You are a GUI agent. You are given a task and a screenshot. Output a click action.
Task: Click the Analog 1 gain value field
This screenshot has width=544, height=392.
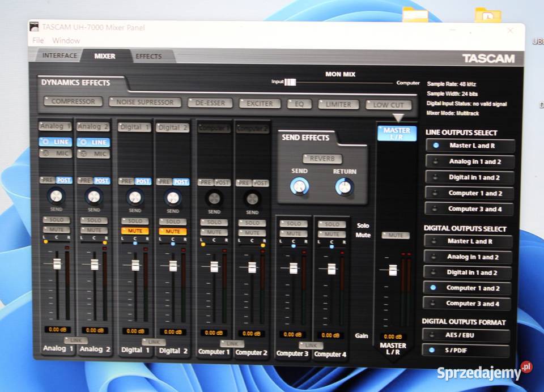coord(57,330)
